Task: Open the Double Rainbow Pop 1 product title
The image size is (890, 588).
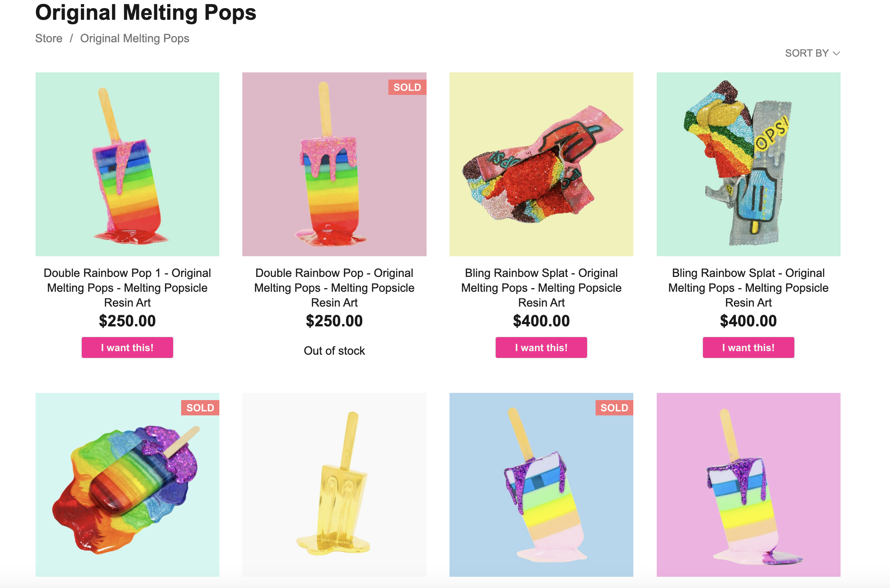Action: (x=127, y=287)
